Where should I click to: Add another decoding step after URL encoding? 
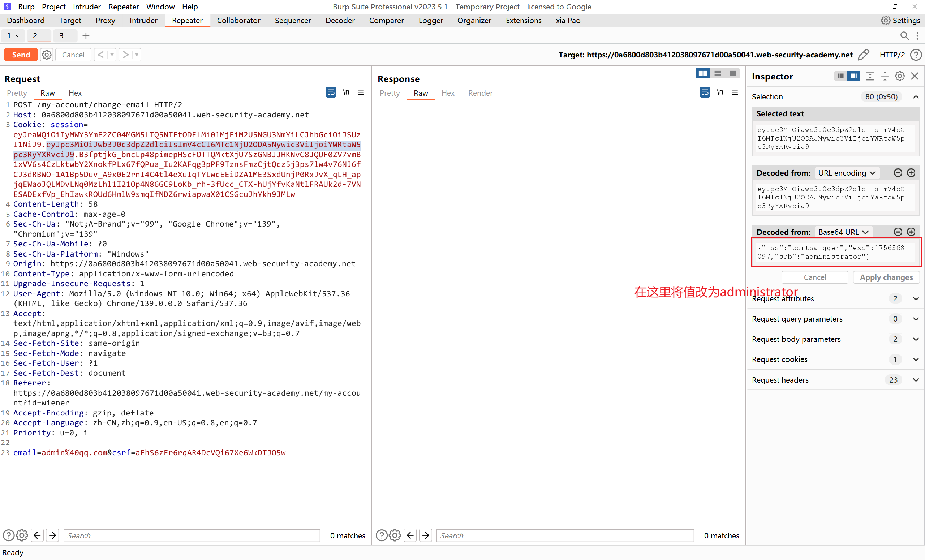pyautogui.click(x=911, y=173)
